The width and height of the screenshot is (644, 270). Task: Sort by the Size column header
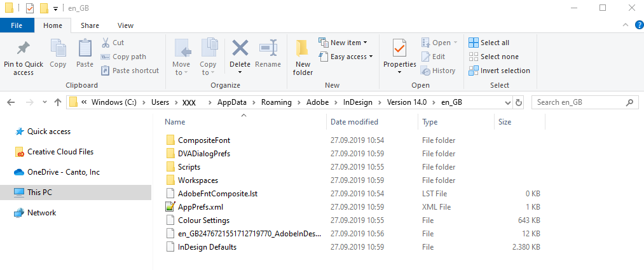coord(505,122)
